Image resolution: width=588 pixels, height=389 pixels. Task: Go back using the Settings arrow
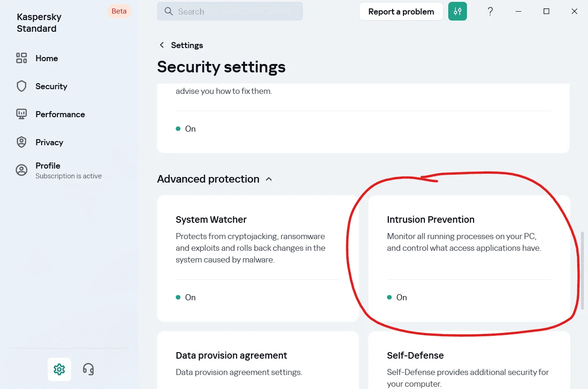pos(162,45)
